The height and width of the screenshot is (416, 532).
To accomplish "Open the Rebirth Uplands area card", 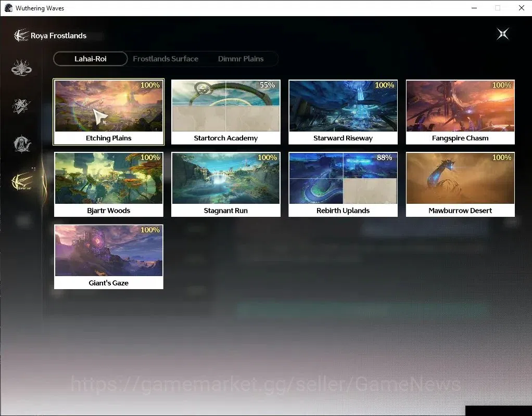I will [x=343, y=185].
